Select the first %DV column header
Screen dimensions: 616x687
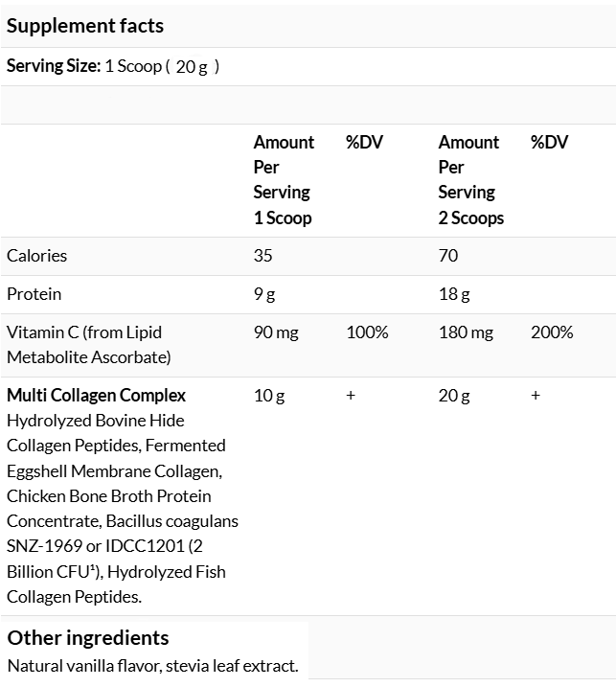364,142
